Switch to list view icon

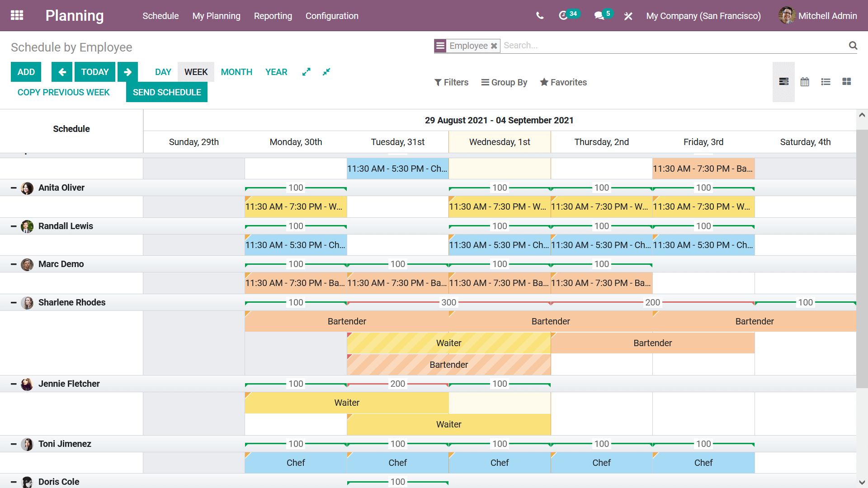click(826, 82)
